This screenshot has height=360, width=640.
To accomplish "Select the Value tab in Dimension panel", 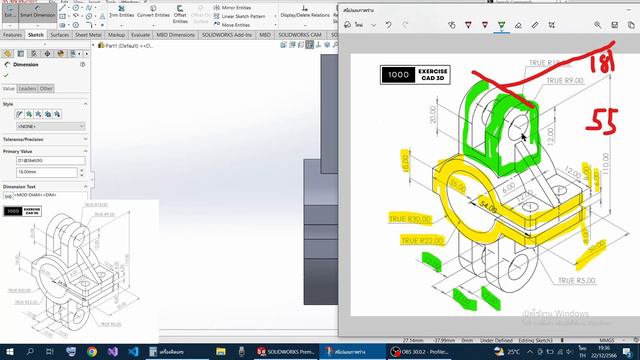I will (x=9, y=89).
